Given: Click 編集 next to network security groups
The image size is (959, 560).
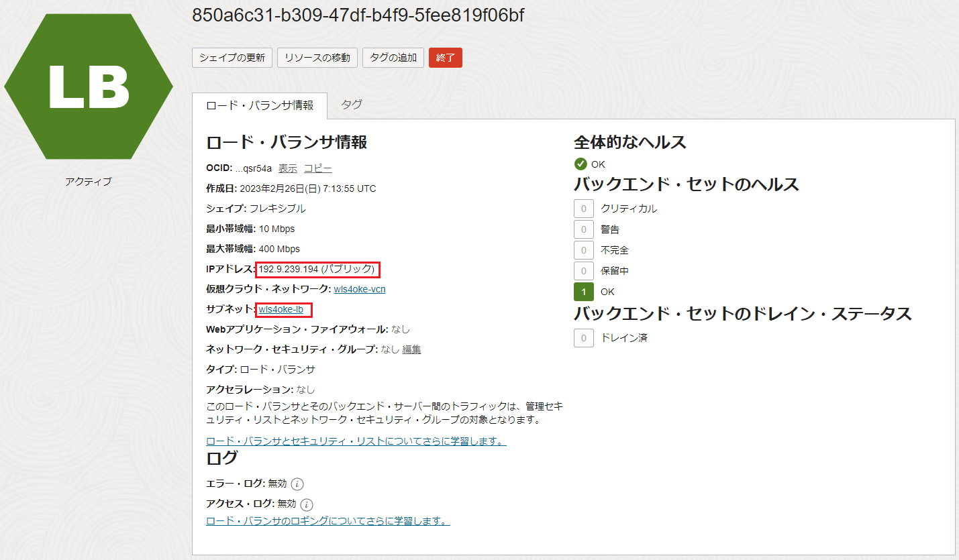Looking at the screenshot, I should pyautogui.click(x=411, y=349).
